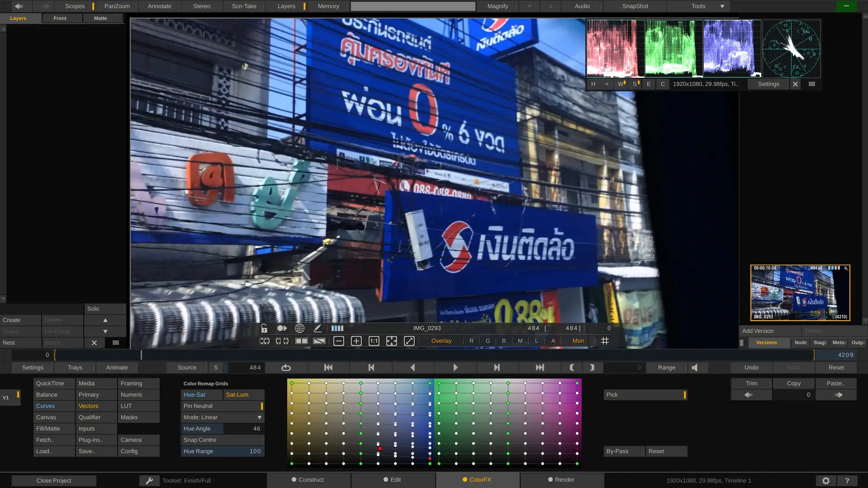Screen dimensions: 868x488
Task: Click the record-play icon under the viewer
Action: (x=282, y=328)
